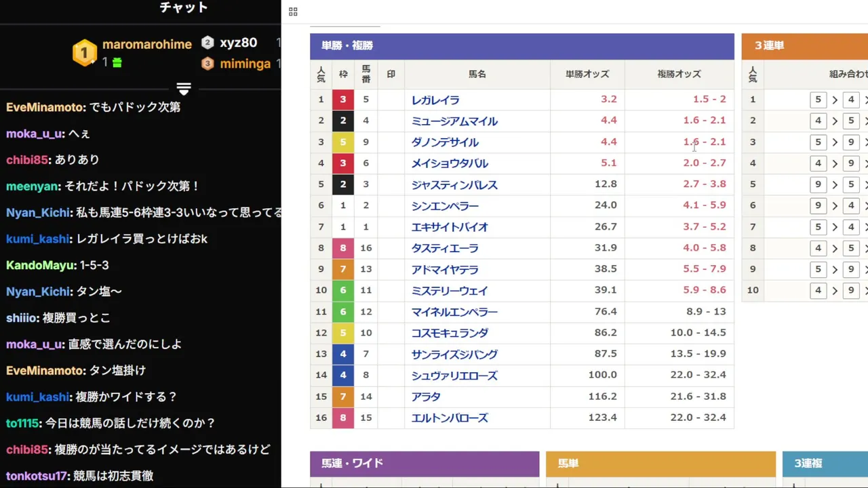The width and height of the screenshot is (868, 488).
Task: Click the 印 column header
Action: 391,74
